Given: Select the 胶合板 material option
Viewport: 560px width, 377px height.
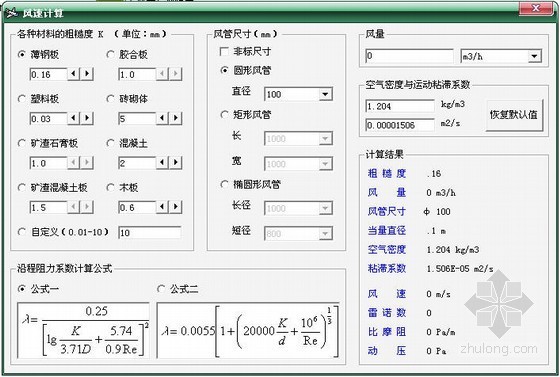Looking at the screenshot, I should coord(110,55).
